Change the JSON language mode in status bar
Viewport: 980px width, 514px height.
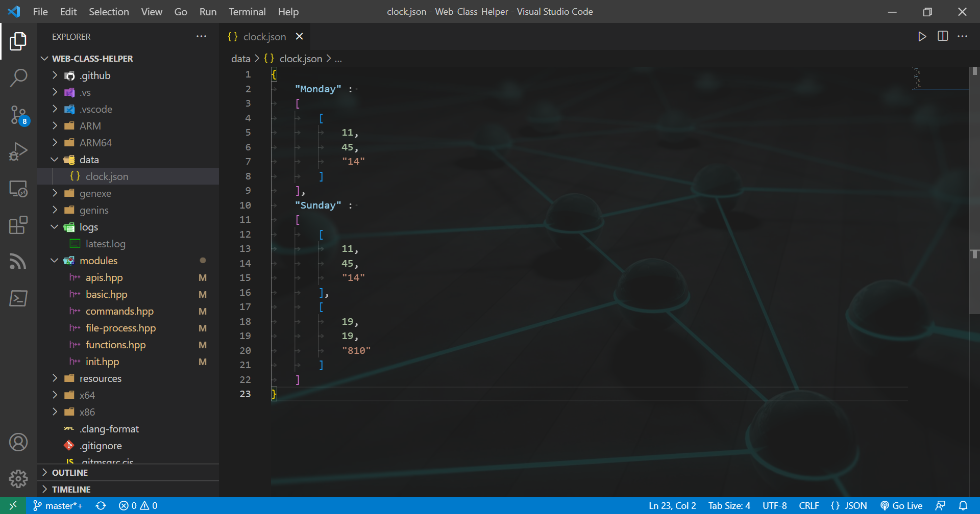[849, 505]
